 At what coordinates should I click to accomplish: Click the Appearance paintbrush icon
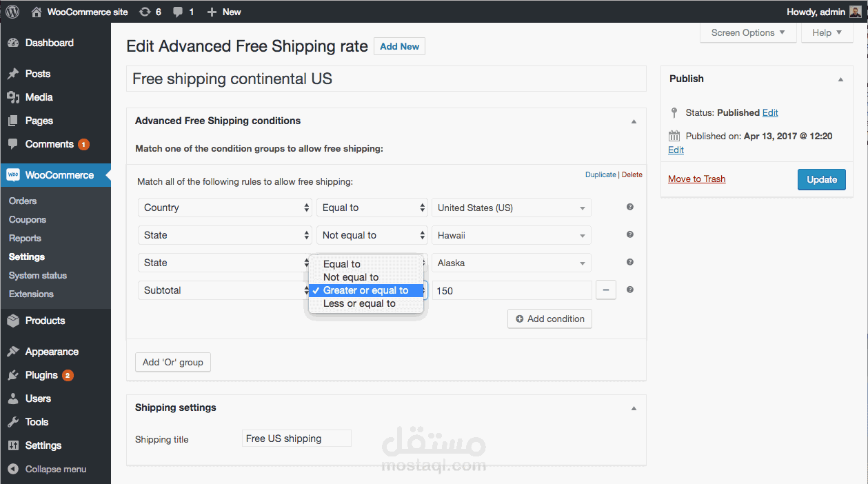[15, 352]
